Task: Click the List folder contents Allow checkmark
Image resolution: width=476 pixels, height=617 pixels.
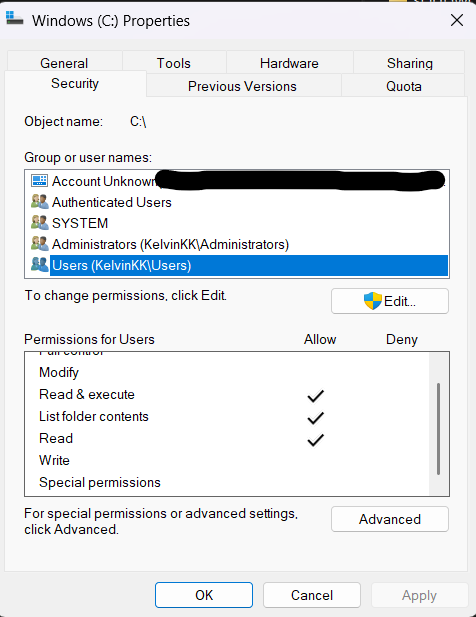Action: point(315,417)
